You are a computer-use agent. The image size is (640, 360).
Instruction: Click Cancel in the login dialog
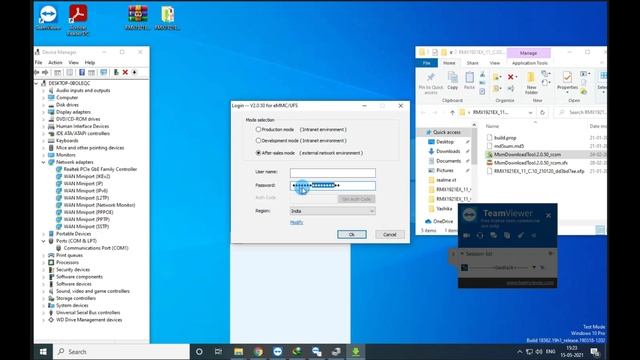(x=389, y=234)
